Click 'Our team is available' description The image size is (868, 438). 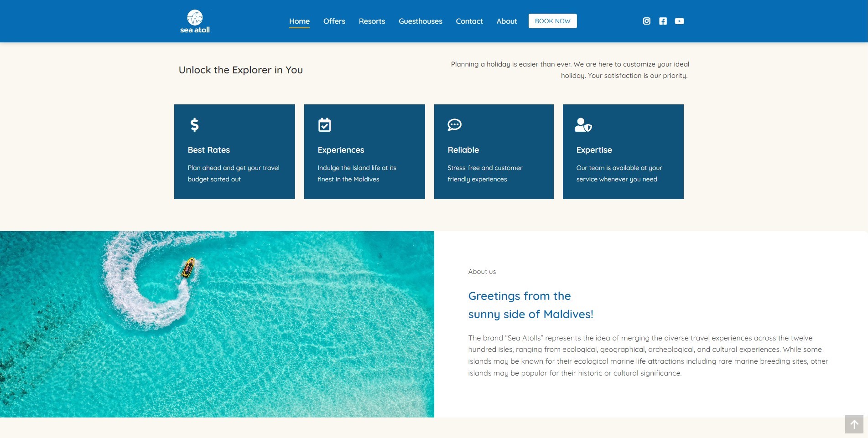(619, 173)
